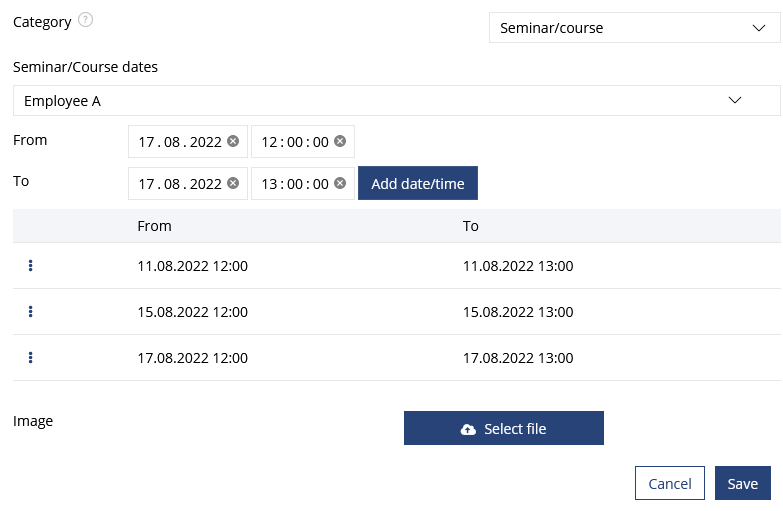Select the '17.08.2022 12:00' From cell
Image resolution: width=783 pixels, height=511 pixels.
click(193, 358)
